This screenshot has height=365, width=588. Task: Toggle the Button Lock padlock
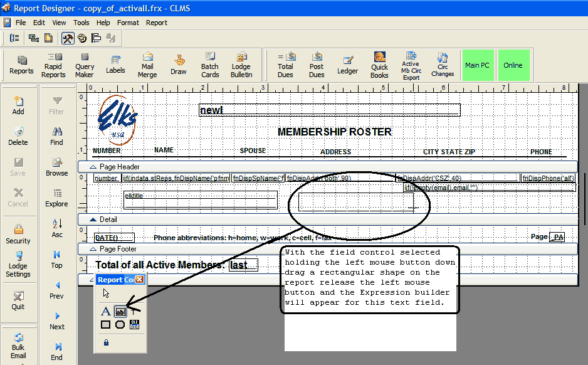pyautogui.click(x=106, y=342)
